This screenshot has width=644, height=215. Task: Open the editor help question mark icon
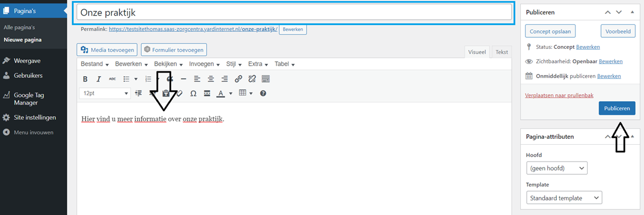click(263, 94)
